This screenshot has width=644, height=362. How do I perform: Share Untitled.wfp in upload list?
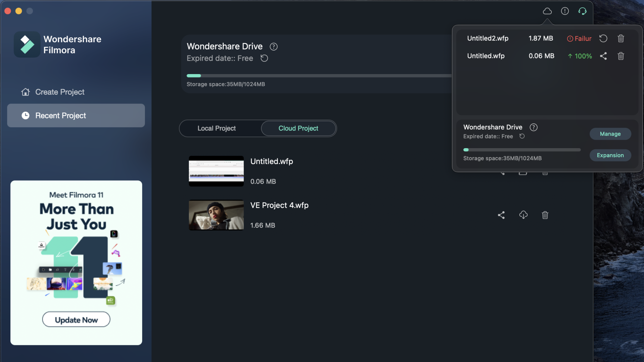pos(603,56)
